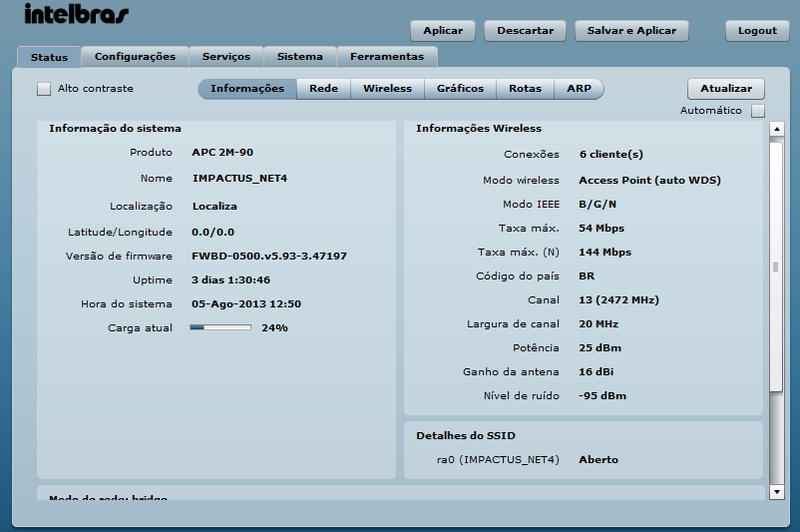Select the Informações sub-tab

pyautogui.click(x=247, y=89)
